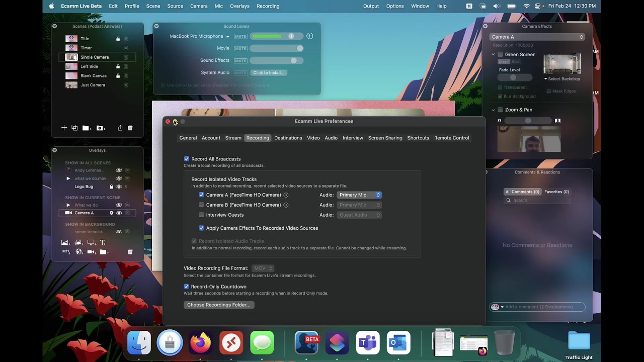This screenshot has height=362, width=644.
Task: Add an animated image overlay
Action: coord(79,243)
